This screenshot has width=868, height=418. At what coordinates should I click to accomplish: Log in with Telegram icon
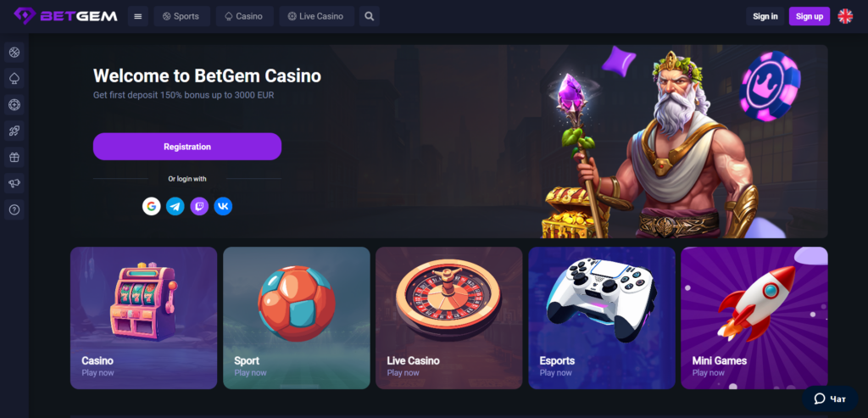click(175, 206)
